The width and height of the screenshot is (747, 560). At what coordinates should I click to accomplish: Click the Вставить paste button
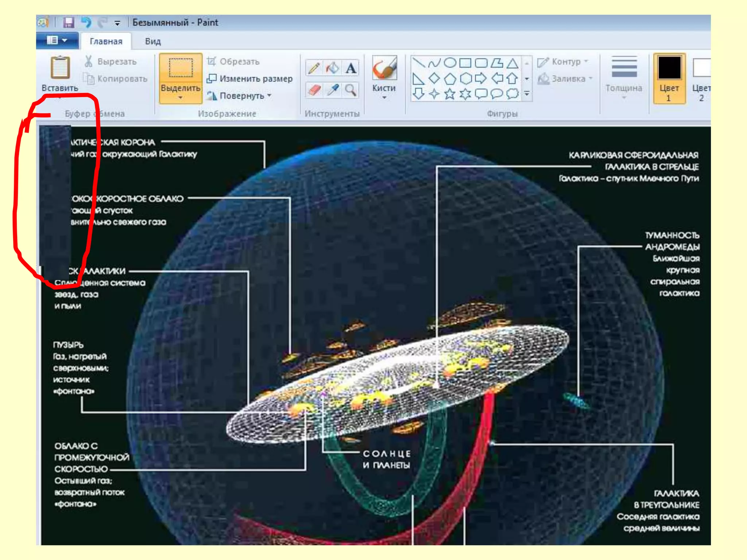[60, 68]
